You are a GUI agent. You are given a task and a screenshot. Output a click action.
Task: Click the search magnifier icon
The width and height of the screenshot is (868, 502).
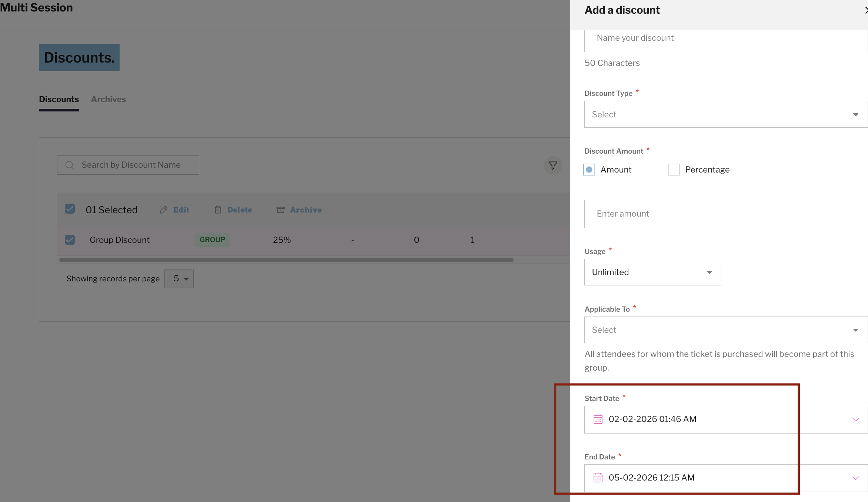pos(70,165)
